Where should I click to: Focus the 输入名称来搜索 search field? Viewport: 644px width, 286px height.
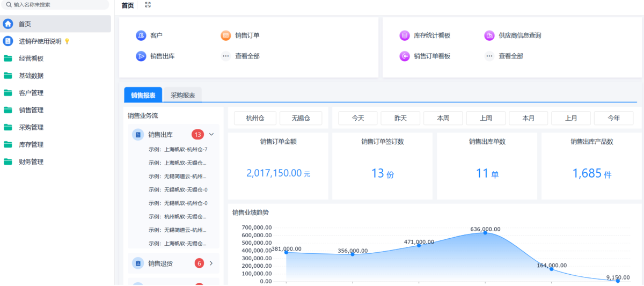56,4
